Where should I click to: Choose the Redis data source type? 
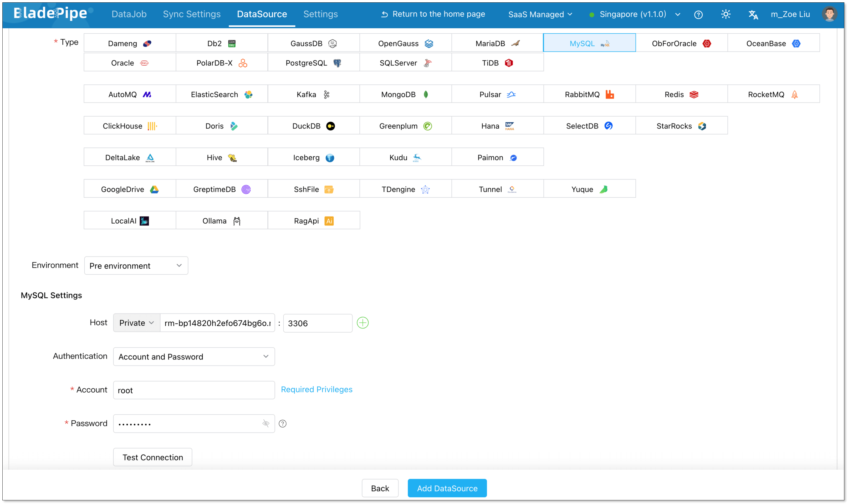[681, 94]
